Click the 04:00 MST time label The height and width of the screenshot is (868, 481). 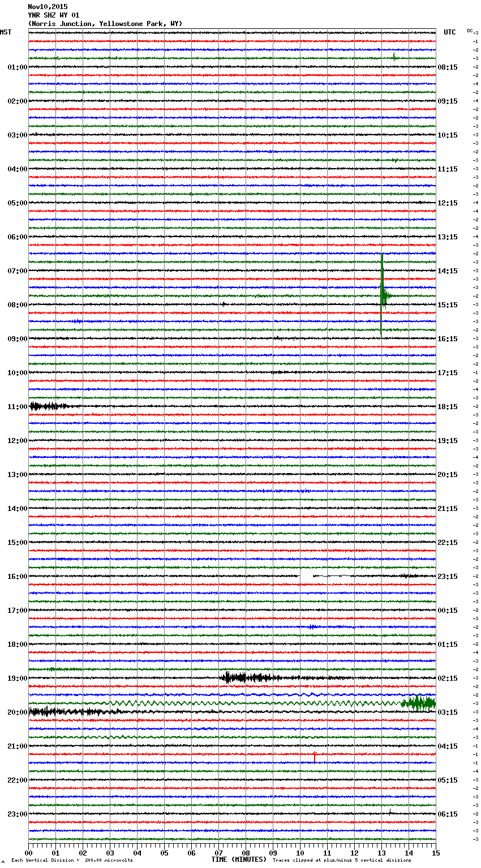[x=18, y=169]
